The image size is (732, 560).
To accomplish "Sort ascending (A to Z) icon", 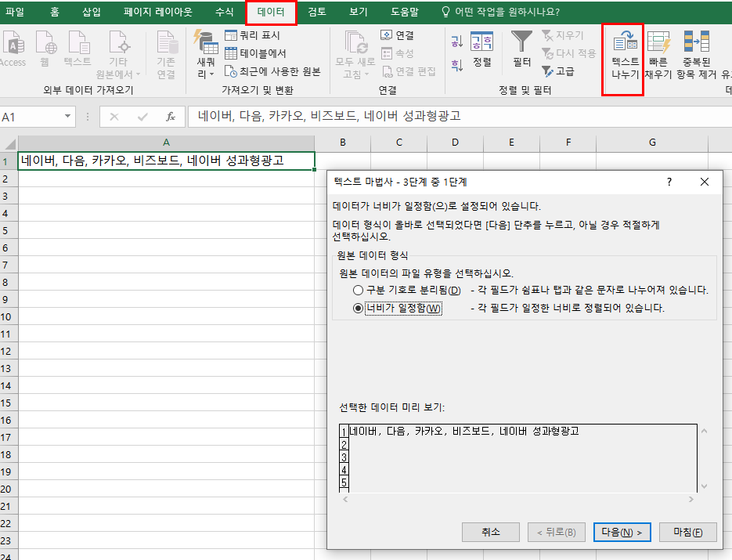I will pos(456,42).
